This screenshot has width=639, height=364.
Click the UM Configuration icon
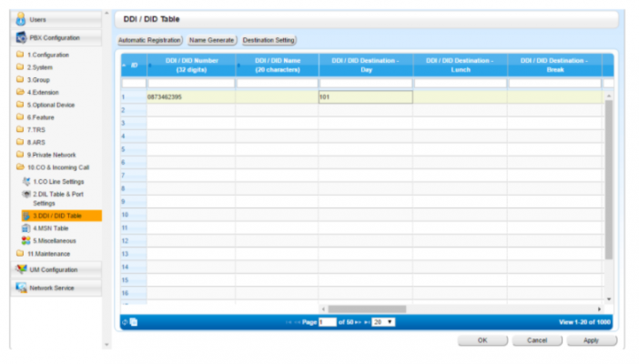pos(22,270)
